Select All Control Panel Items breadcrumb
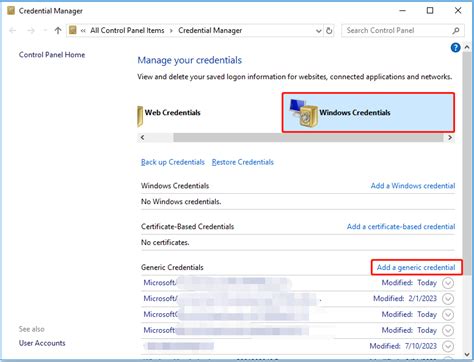The height and width of the screenshot is (362, 474). [x=127, y=30]
